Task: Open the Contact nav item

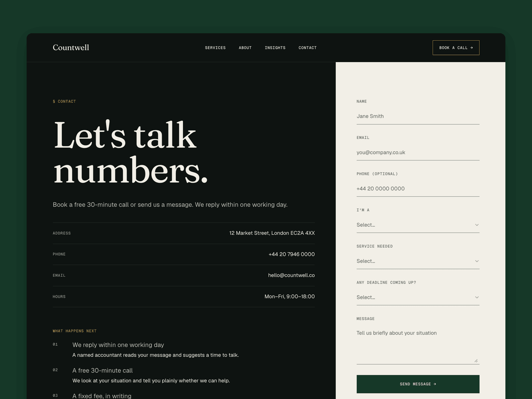Action: (308, 48)
